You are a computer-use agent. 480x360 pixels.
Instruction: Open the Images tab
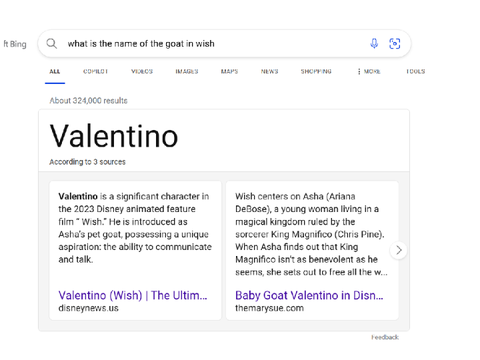pos(187,71)
